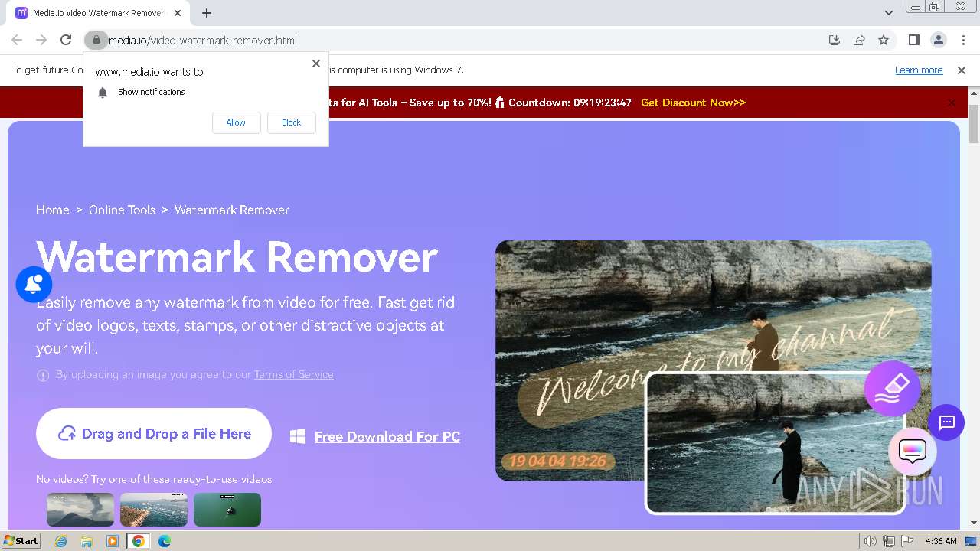Block notifications from media.io

pos(291,122)
